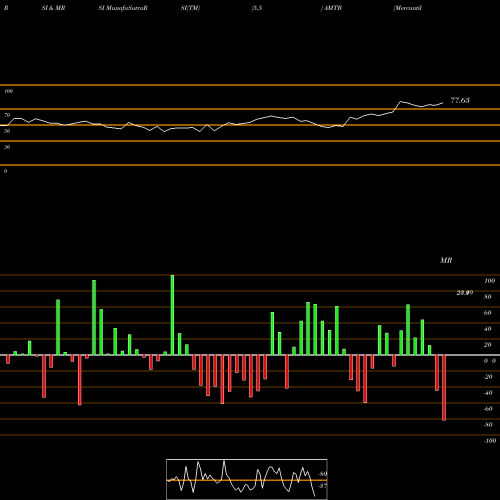Click the RSI value 77.63
Screen dimensions: 500x500
click(460, 100)
